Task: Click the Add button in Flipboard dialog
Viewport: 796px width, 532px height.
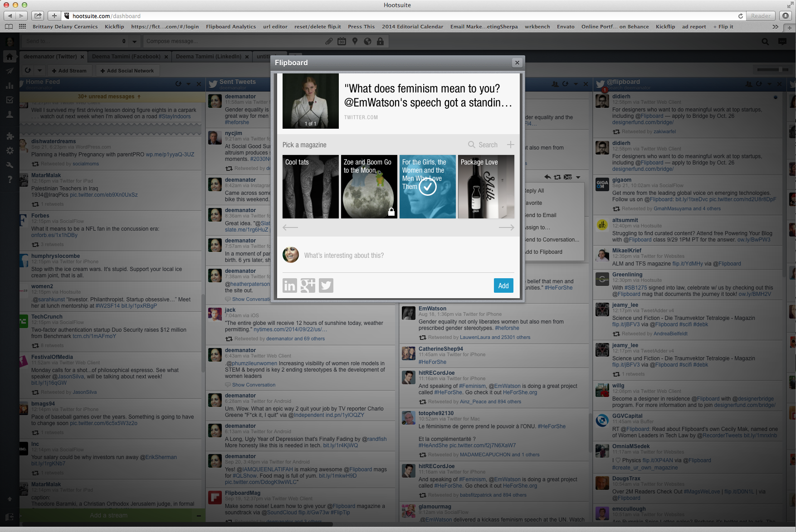Action: tap(503, 285)
